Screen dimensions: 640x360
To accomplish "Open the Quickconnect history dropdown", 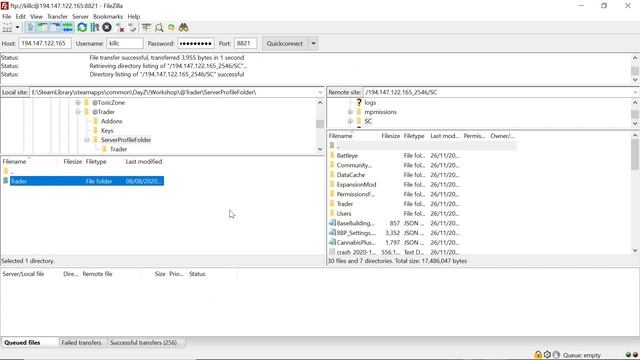I will click(313, 43).
